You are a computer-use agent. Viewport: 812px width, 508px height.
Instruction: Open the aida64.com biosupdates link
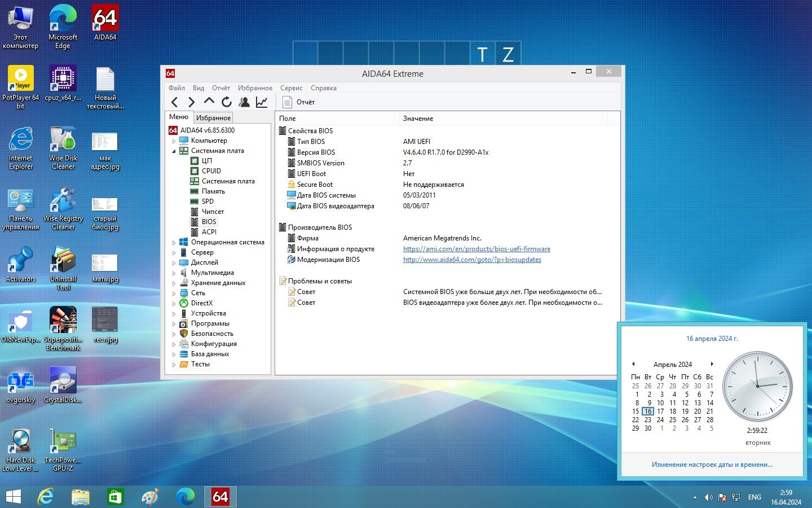click(x=472, y=260)
